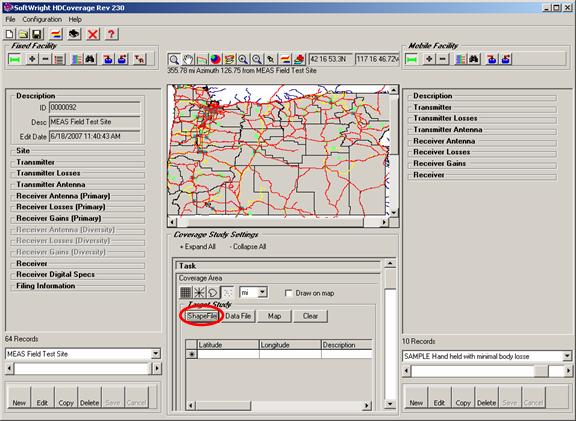Click the binoculars icon in Mobile Facility toolbar
This screenshot has height=421, width=576.
474,59
